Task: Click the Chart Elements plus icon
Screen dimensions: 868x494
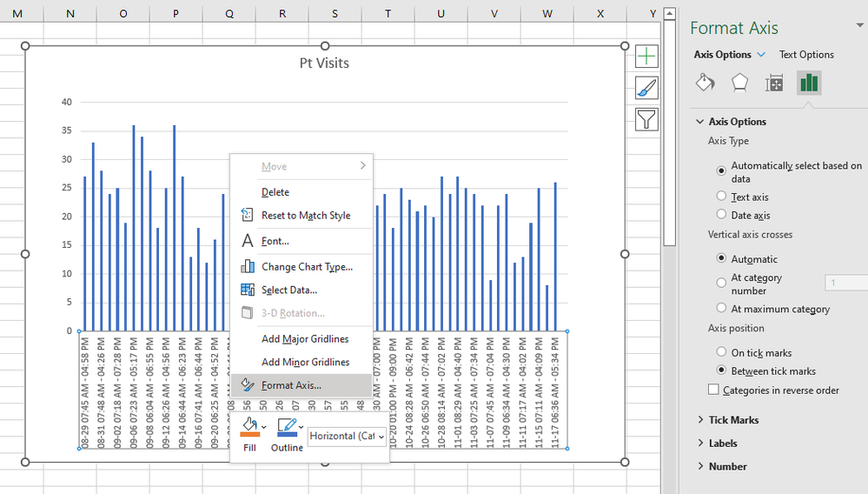Action: 646,57
